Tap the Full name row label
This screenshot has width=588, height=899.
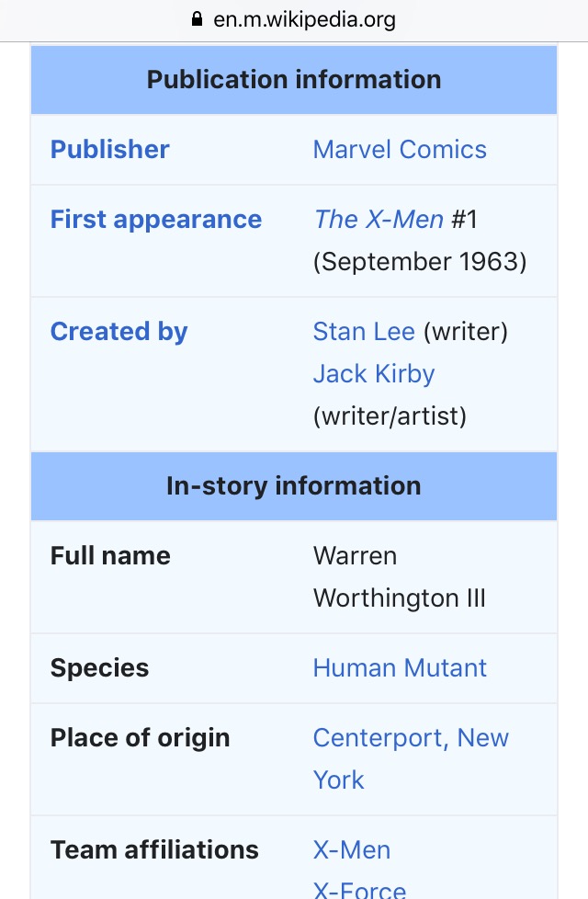coord(110,556)
